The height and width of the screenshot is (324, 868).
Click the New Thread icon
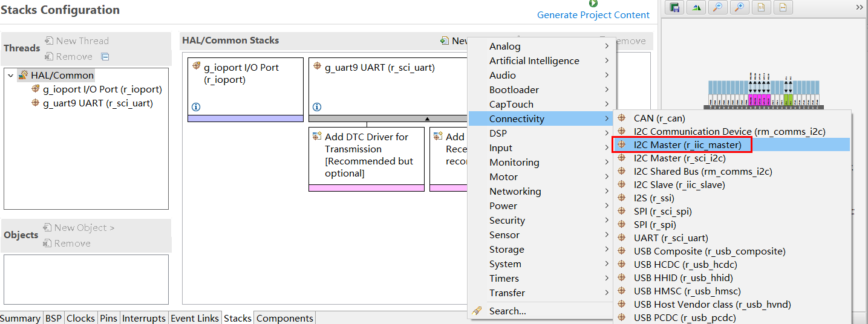tap(49, 40)
